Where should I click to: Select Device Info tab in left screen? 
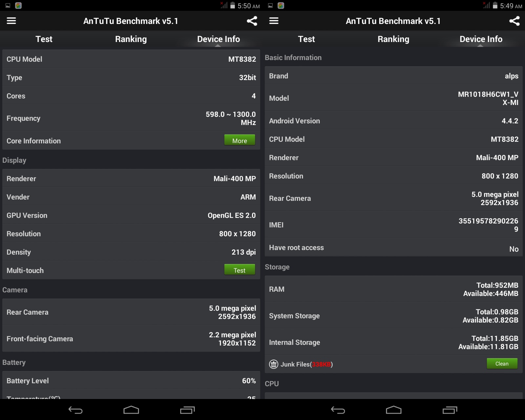219,39
